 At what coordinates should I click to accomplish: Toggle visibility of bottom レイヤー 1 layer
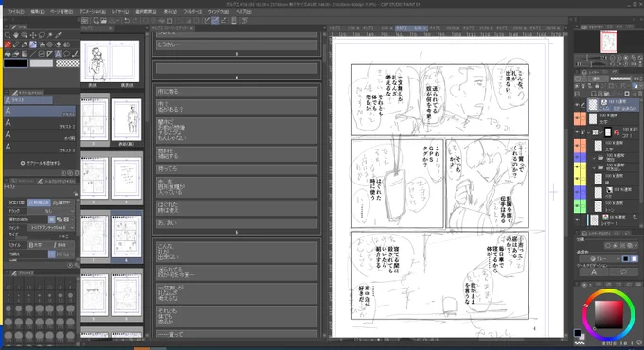click(x=577, y=219)
